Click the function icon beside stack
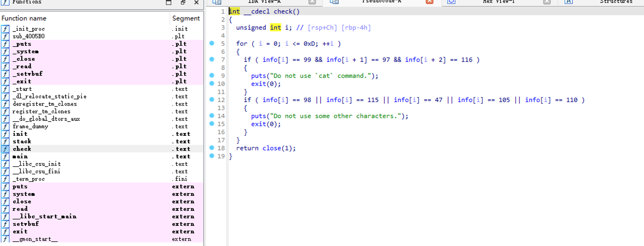This screenshot has height=246, width=644. [x=5, y=142]
